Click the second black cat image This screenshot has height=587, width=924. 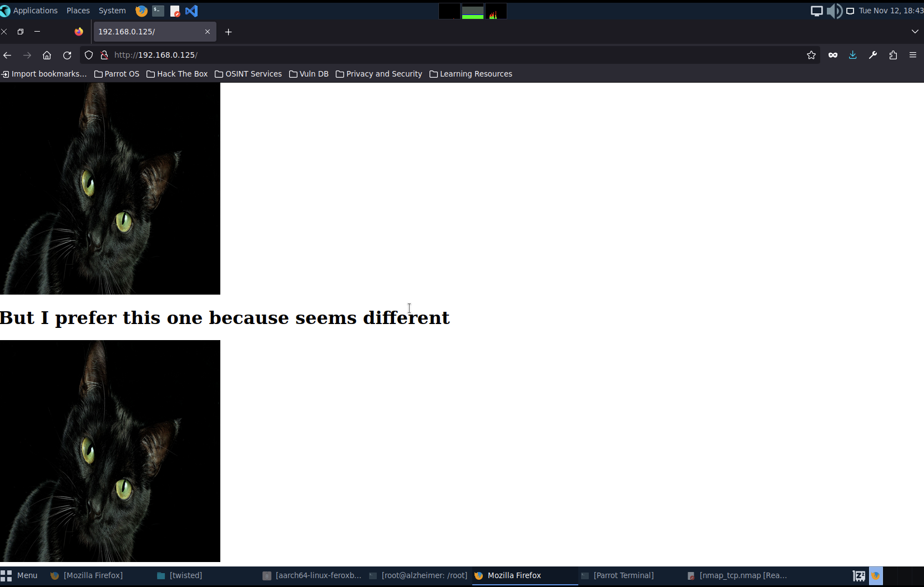(x=110, y=451)
